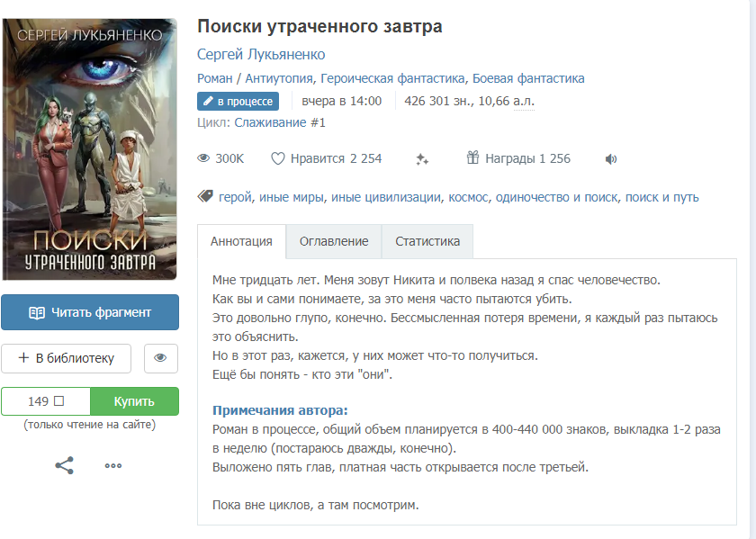Open the Роман form link

tap(214, 78)
